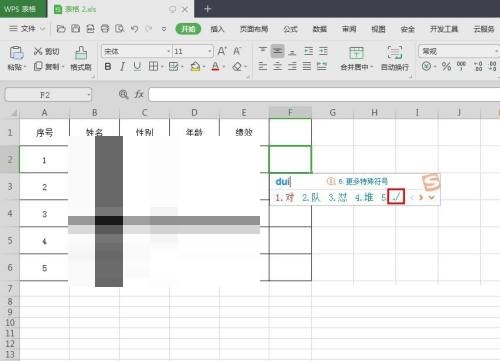
Task: Open insert function fx button
Action: pos(139,95)
